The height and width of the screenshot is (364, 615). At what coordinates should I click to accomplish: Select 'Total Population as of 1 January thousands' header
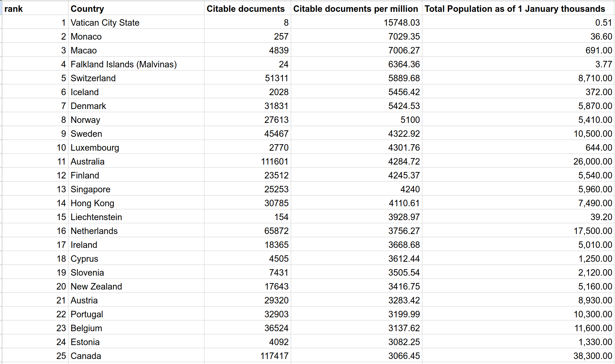[x=518, y=8]
